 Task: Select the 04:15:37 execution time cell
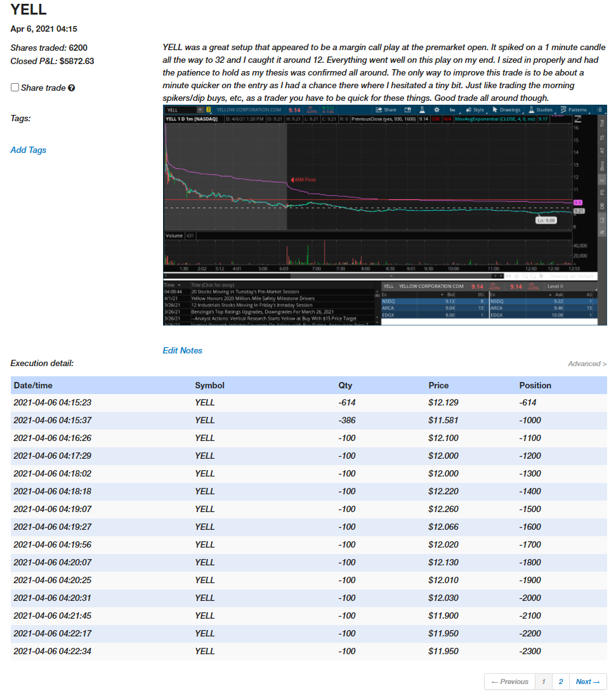(53, 420)
